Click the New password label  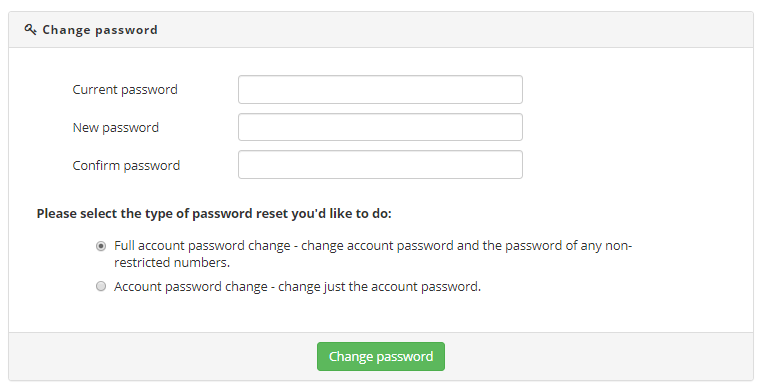tap(116, 127)
